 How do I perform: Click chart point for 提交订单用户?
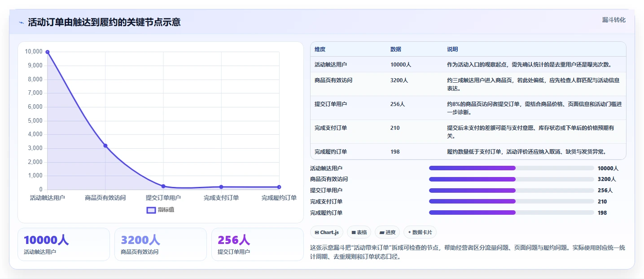point(163,186)
